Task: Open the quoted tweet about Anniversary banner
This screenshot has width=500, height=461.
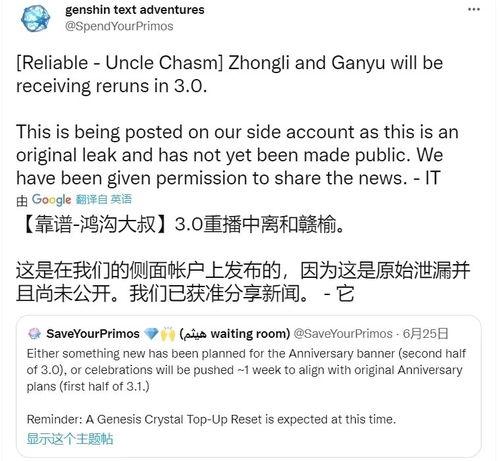Action: (249, 386)
